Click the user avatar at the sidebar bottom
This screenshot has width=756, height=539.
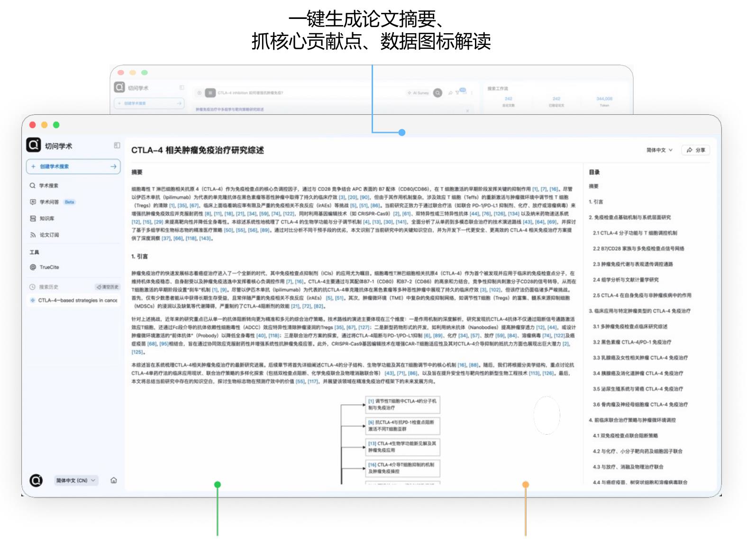click(36, 480)
